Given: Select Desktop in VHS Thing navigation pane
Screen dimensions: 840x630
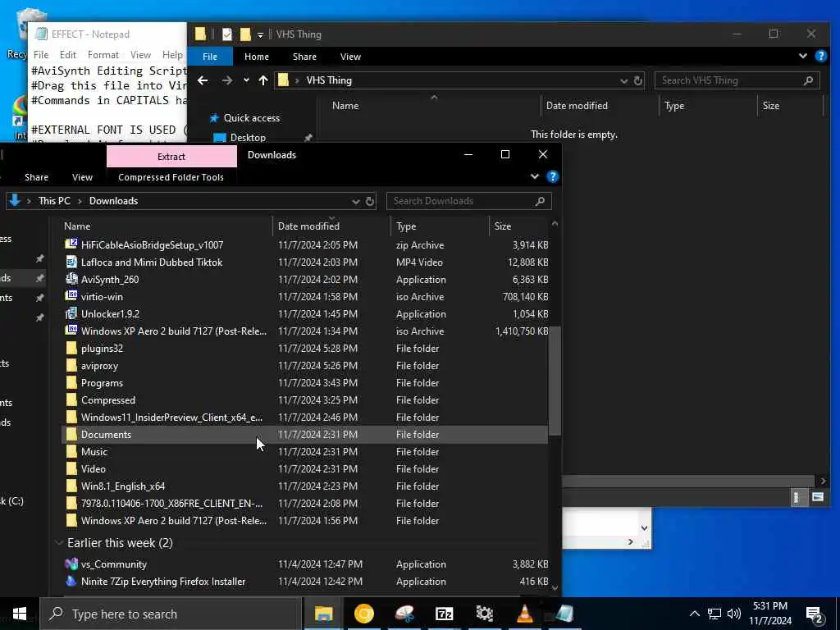Looking at the screenshot, I should point(248,138).
